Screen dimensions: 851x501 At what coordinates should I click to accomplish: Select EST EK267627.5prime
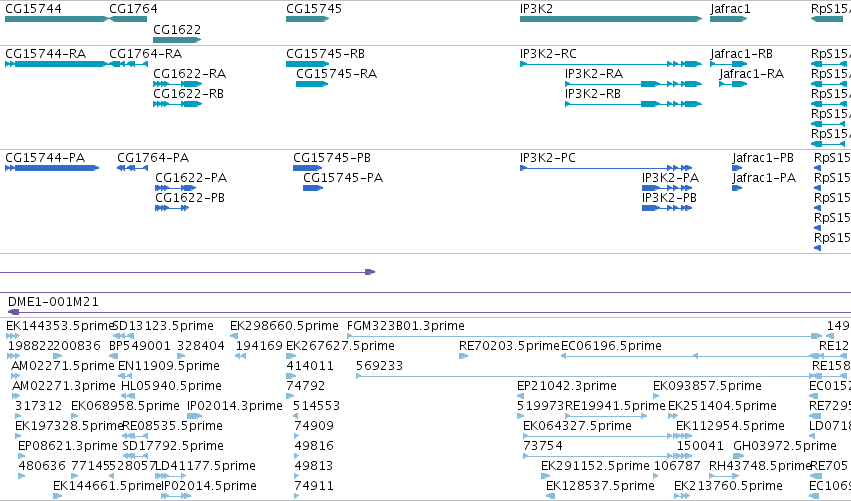coord(290,357)
